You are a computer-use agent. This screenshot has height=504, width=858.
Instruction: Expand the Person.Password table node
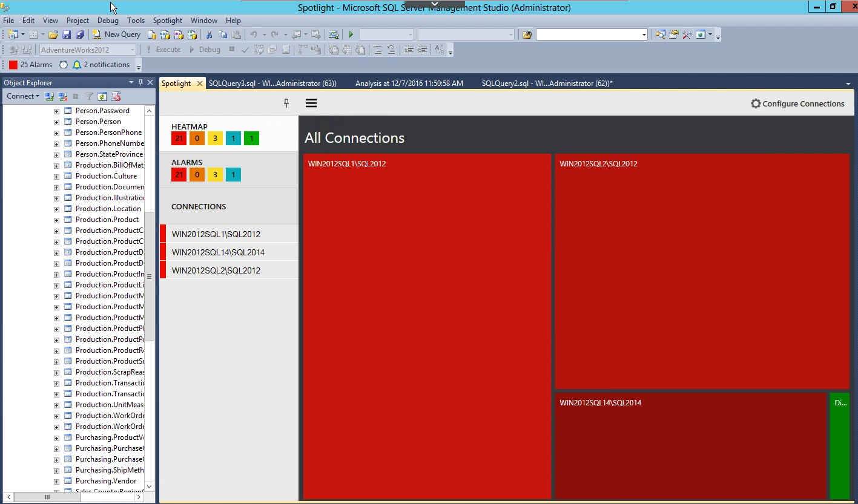[56, 111]
